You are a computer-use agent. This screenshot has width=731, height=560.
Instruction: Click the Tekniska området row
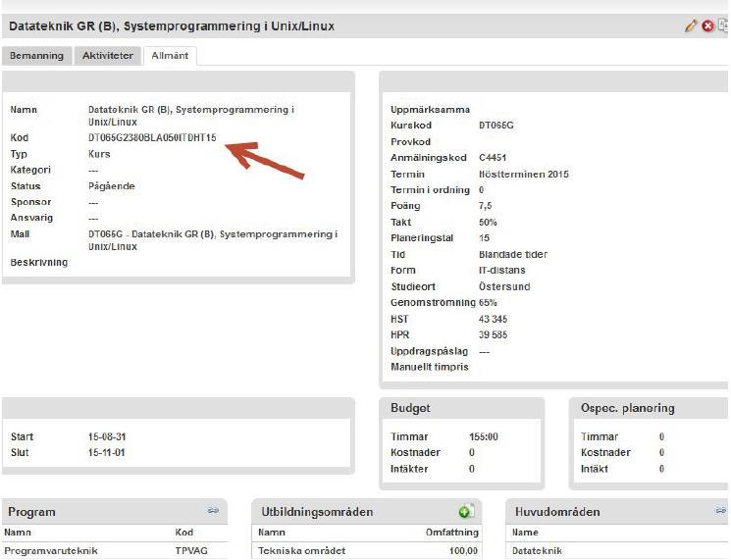pos(367,550)
